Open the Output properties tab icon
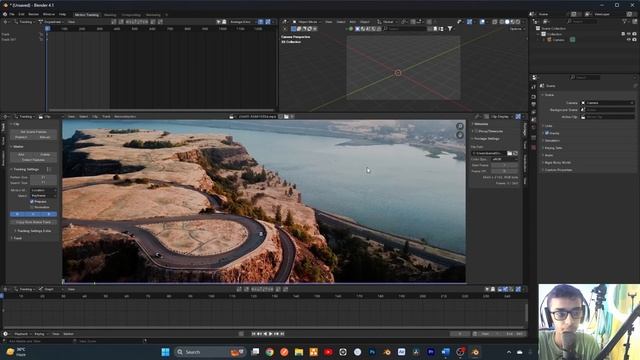The width and height of the screenshot is (640, 360). pos(533,104)
